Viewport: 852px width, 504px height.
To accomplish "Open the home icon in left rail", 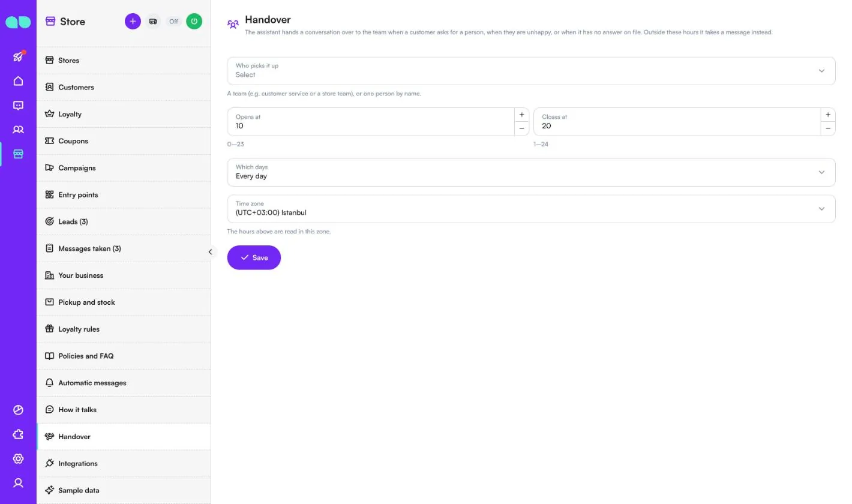I will coord(18,81).
